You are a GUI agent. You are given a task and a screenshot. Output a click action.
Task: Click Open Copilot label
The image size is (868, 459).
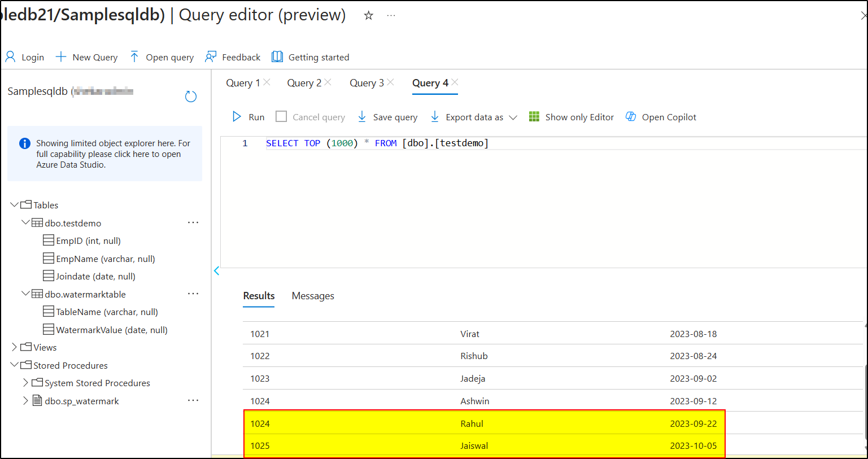669,117
